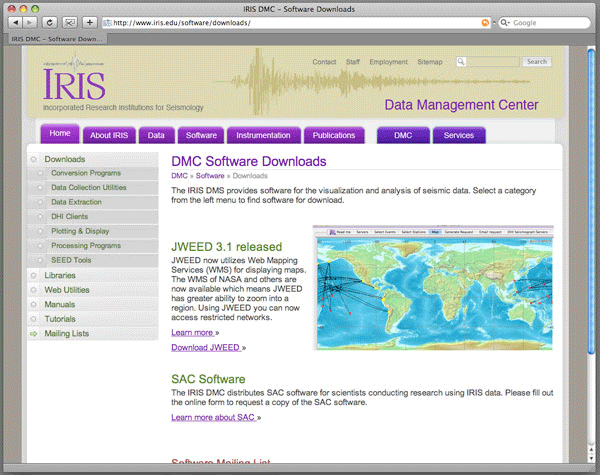
Task: Click the scrollbar down arrow
Action: click(591, 458)
